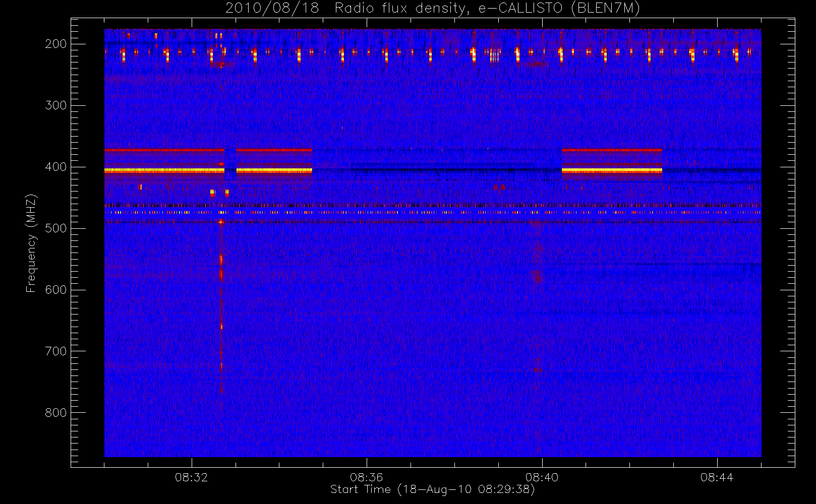Click the 400 frequency tick label

55,167
